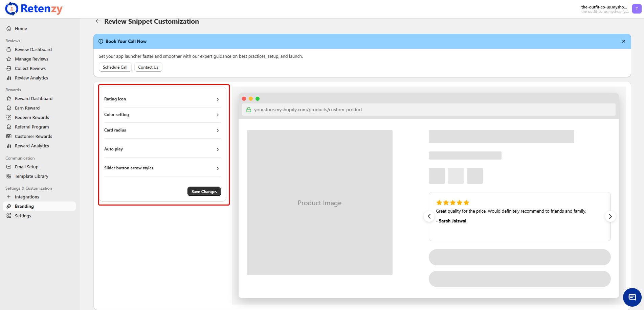The height and width of the screenshot is (310, 644).
Task: Dismiss the Book Your Call Now banner
Action: [x=623, y=41]
